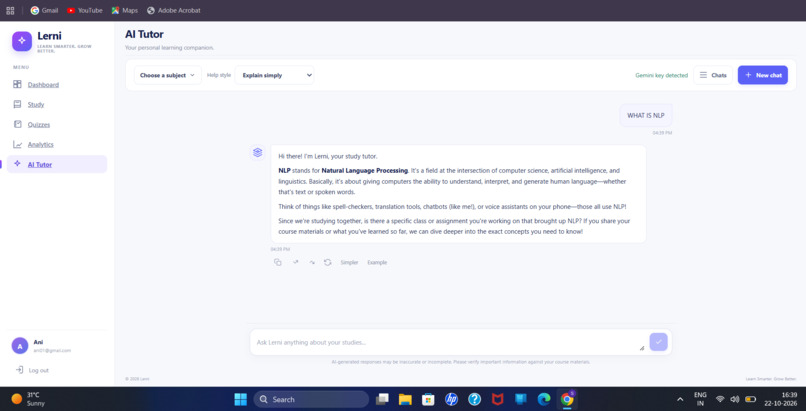Open the ENG IN language indicator
The width and height of the screenshot is (806, 411).
700,399
